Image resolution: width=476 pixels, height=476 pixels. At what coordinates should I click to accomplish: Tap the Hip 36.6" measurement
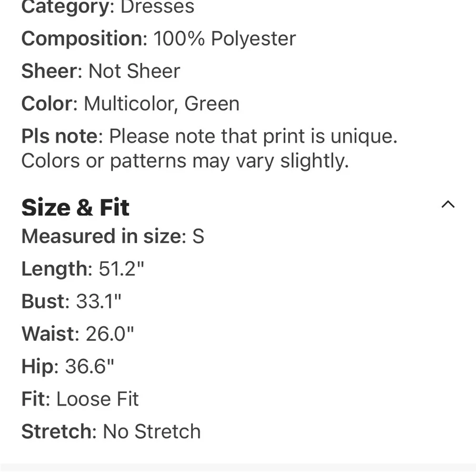[68, 367]
